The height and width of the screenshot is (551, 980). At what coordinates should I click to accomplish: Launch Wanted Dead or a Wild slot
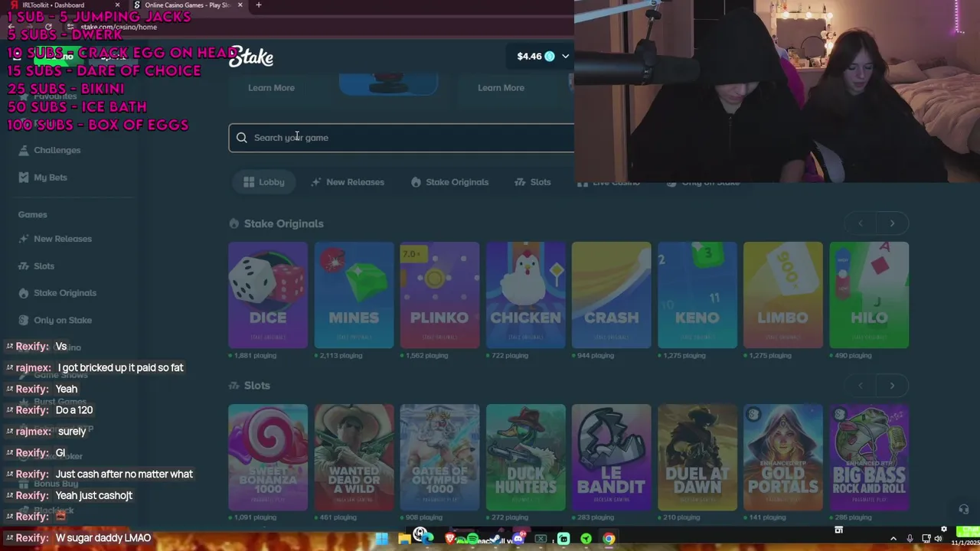pyautogui.click(x=354, y=457)
